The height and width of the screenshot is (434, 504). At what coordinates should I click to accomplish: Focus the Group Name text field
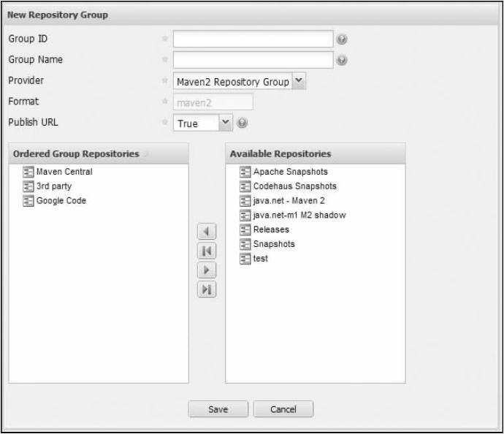253,61
